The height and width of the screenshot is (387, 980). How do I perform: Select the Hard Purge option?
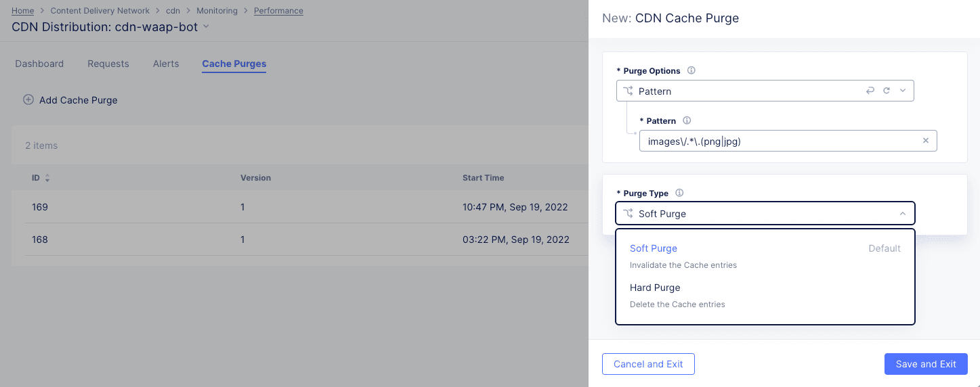click(x=655, y=288)
